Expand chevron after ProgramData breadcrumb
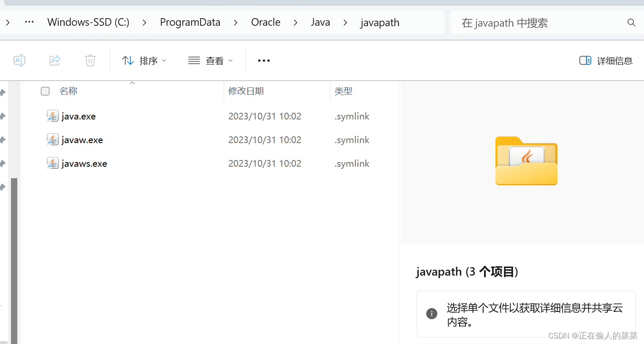644x344 pixels. (x=235, y=23)
